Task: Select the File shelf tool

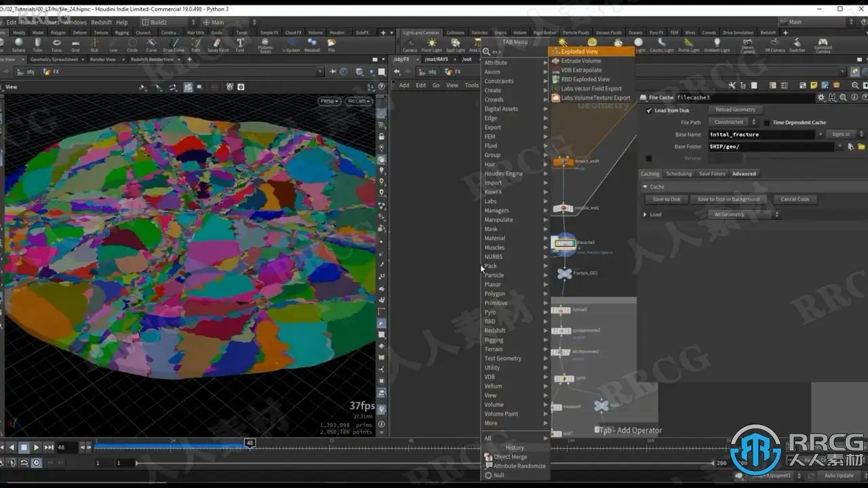Action: tap(332, 45)
